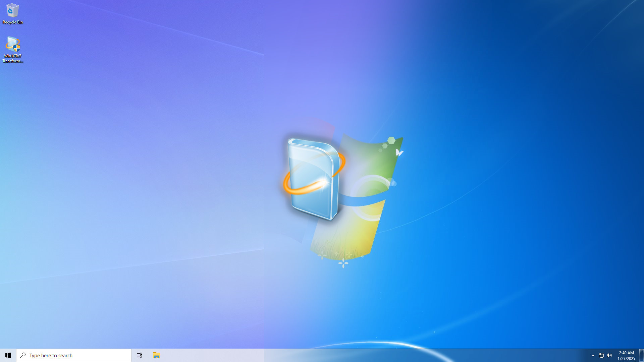Click the 1/27/2025 date in the tray
Image resolution: width=644 pixels, height=362 pixels.
point(626,358)
